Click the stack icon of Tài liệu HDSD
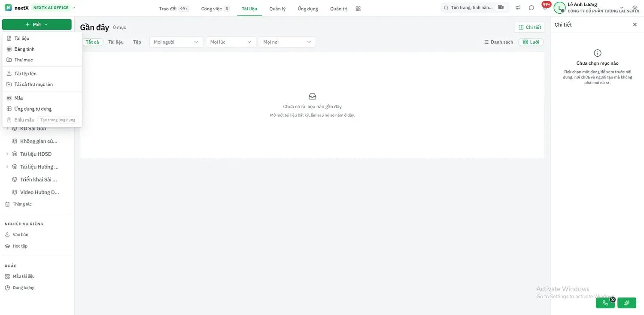This screenshot has width=644, height=315. click(15, 154)
